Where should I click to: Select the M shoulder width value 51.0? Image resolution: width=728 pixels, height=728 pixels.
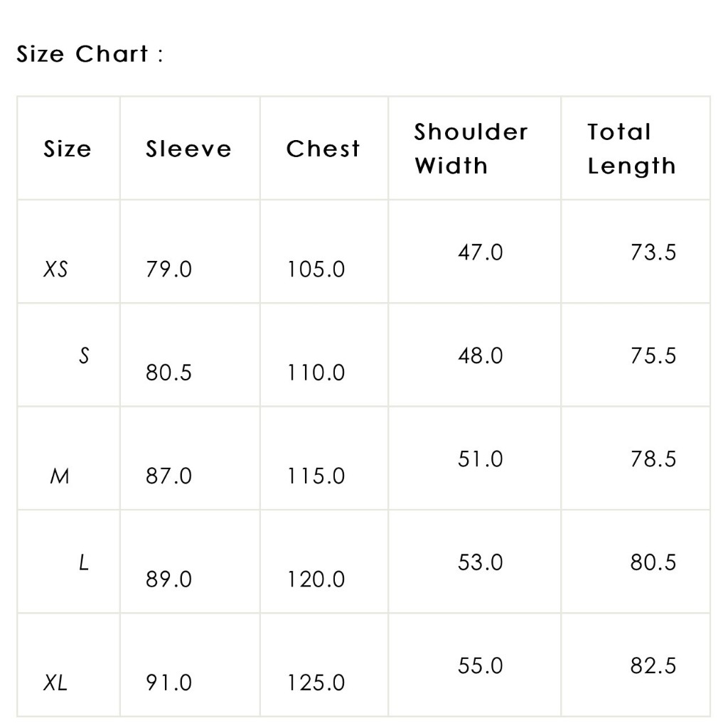480,459
